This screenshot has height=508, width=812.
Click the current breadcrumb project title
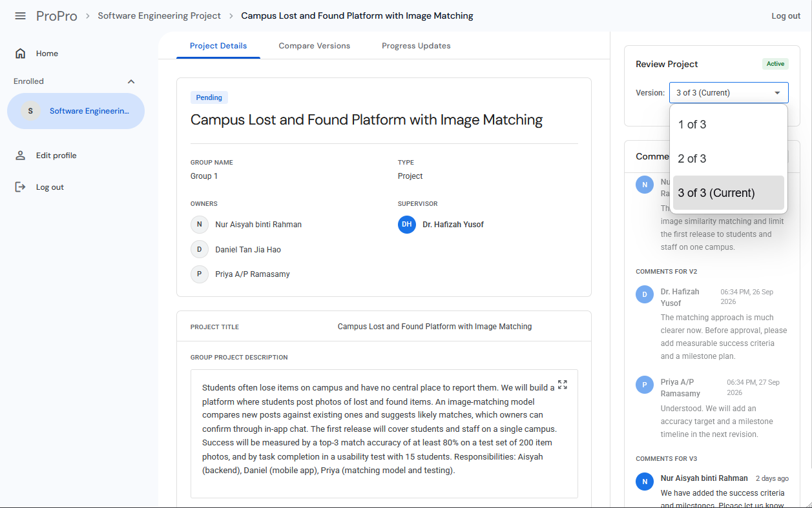click(357, 15)
